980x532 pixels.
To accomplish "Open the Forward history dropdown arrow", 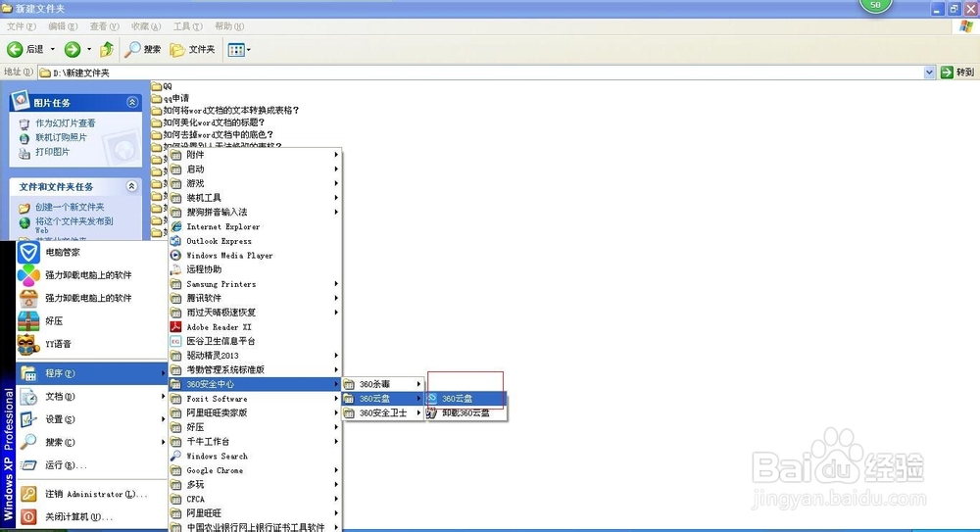I will point(89,49).
